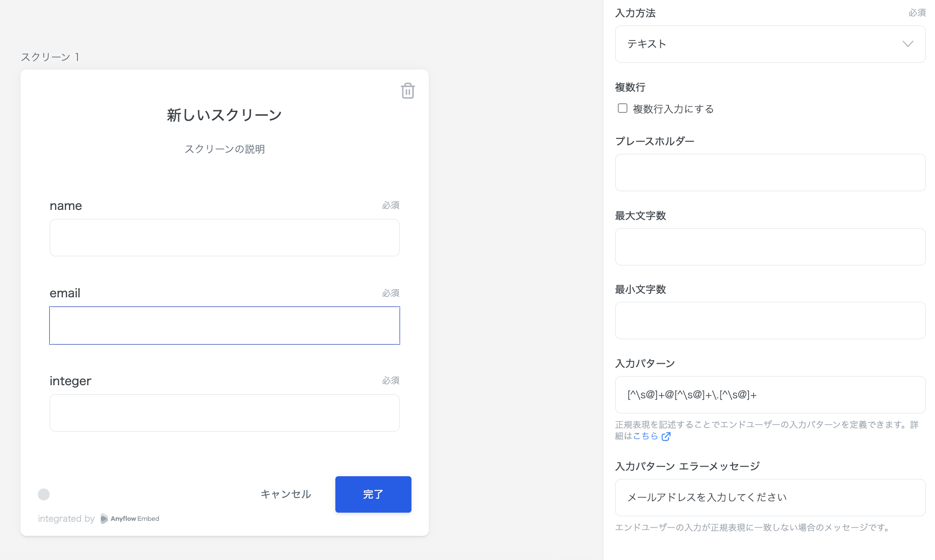The height and width of the screenshot is (560, 935).
Task: Click the プレースホルダー text field
Action: coord(770,172)
